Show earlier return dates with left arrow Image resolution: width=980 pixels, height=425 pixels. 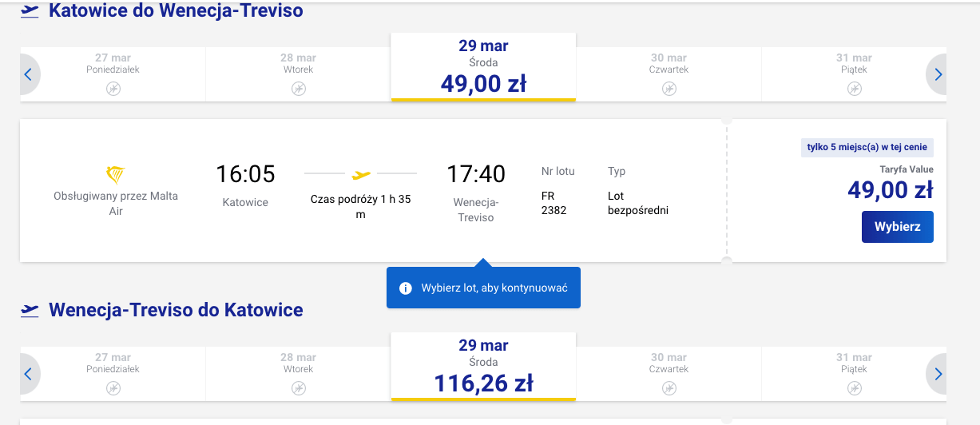pos(28,374)
